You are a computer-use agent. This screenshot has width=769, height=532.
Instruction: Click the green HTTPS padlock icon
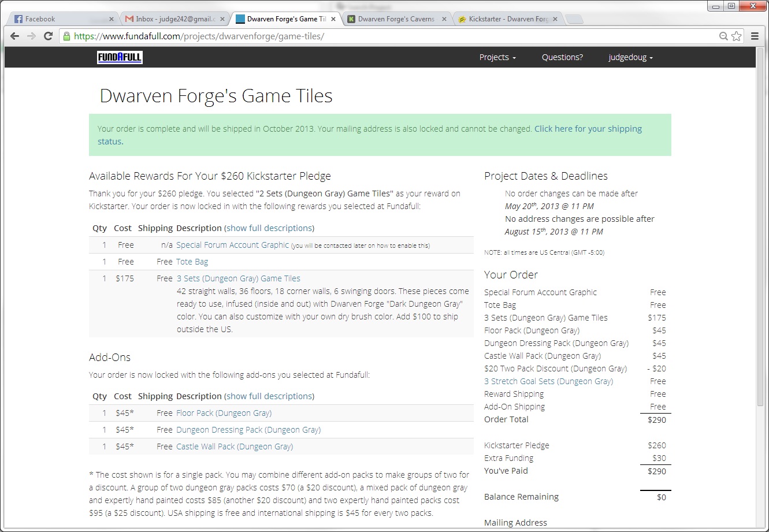67,36
